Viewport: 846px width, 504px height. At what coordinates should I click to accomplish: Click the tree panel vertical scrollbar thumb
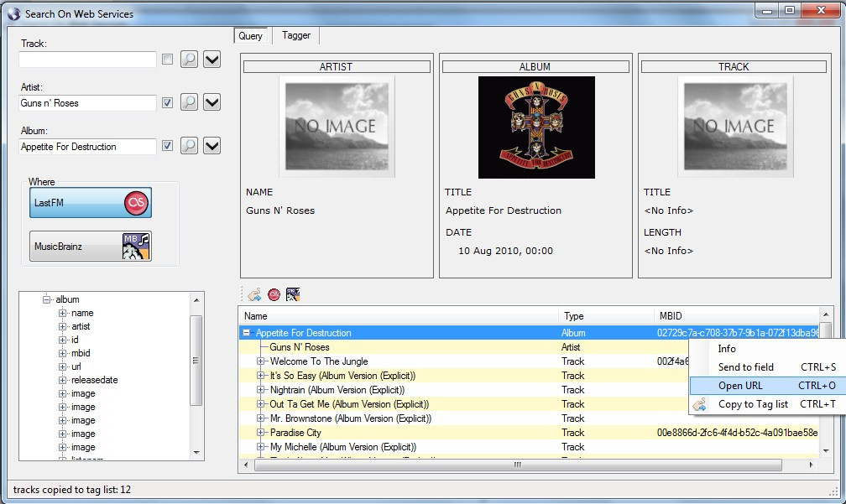196,360
